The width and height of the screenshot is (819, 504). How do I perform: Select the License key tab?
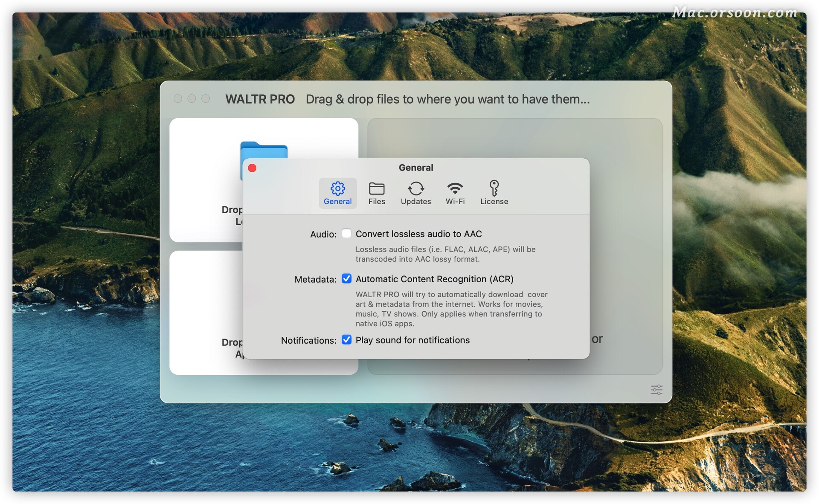[x=494, y=193]
